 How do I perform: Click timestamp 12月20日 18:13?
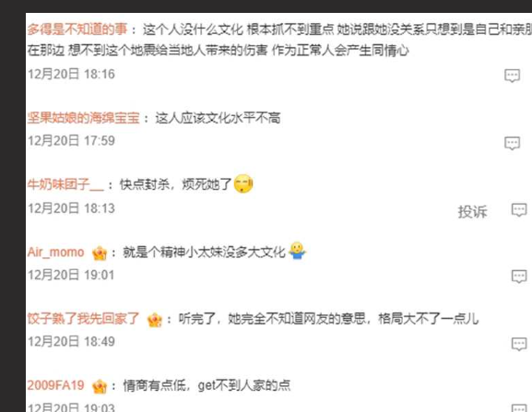click(x=71, y=208)
